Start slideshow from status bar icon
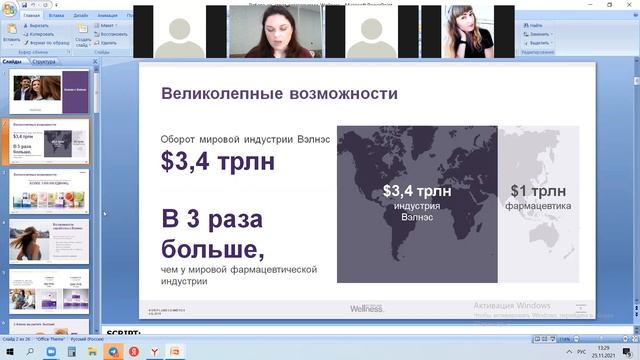The image size is (640, 360). coord(552,339)
